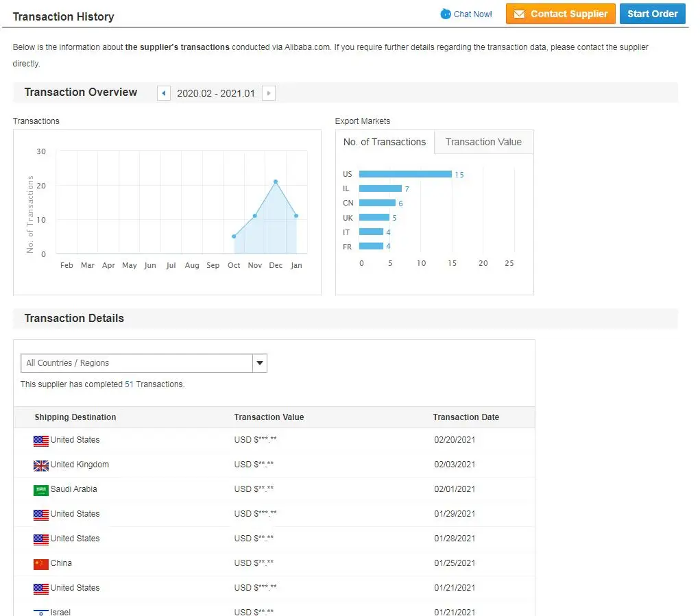Click the 51 transactions count link
The height and width of the screenshot is (616, 700).
point(129,384)
